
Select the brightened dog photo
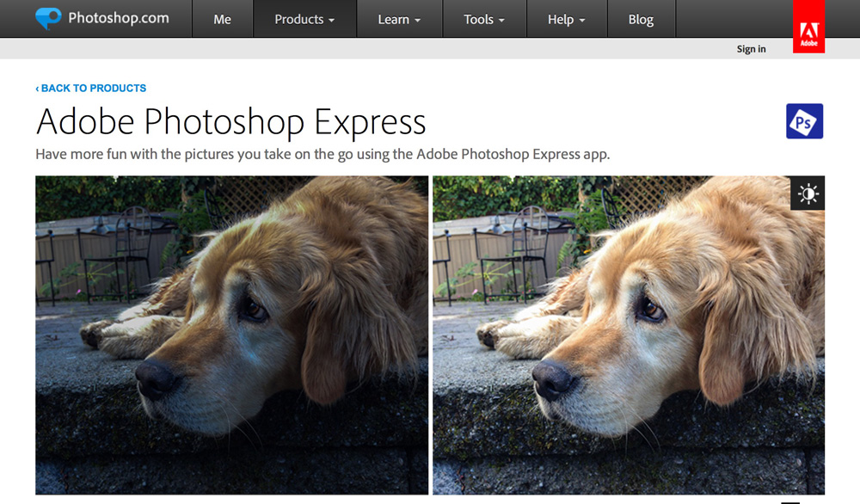pyautogui.click(x=629, y=335)
